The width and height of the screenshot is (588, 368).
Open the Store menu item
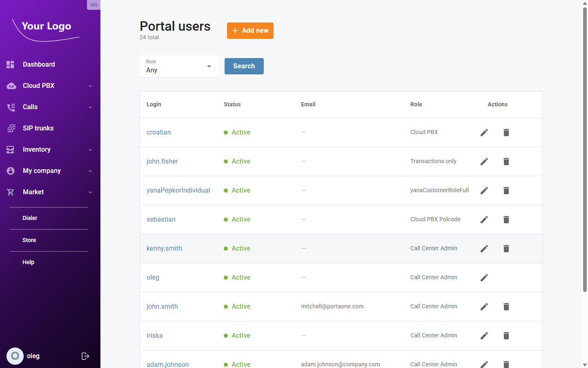tap(29, 240)
